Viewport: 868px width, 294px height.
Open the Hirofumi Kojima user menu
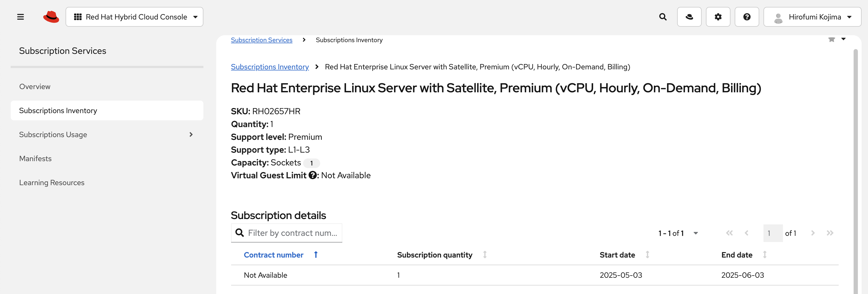(x=812, y=17)
